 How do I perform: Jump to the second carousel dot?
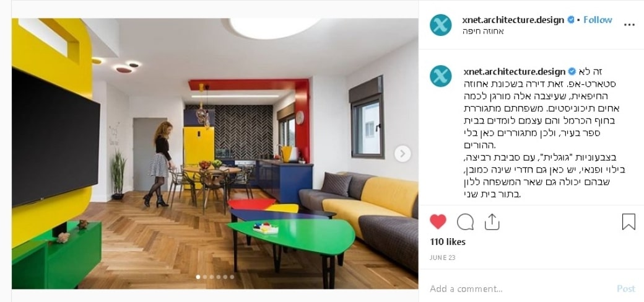point(205,277)
